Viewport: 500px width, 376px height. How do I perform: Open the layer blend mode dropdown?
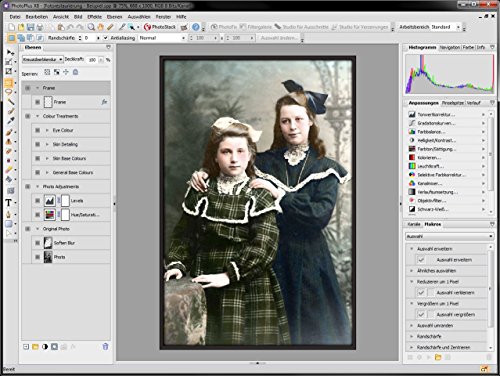[x=43, y=59]
